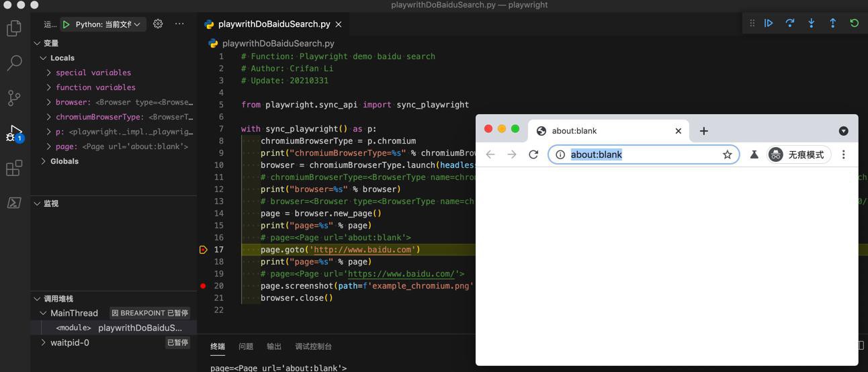Open Chromium tab search dropdown arrow

[x=844, y=131]
